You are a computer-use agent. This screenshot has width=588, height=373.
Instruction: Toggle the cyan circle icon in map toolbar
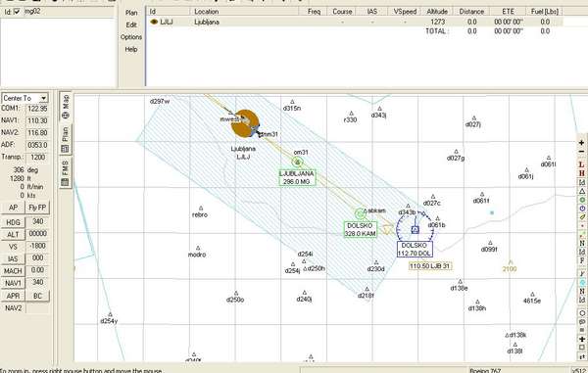pyautogui.click(x=581, y=283)
